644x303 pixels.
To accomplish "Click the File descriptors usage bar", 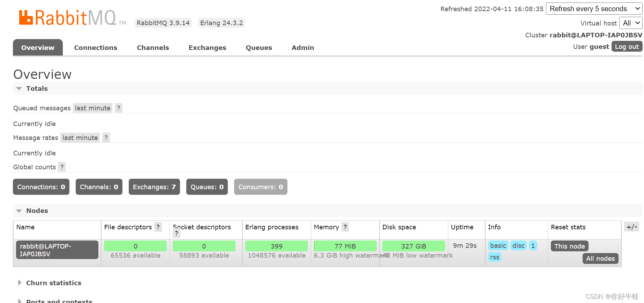I will point(135,246).
